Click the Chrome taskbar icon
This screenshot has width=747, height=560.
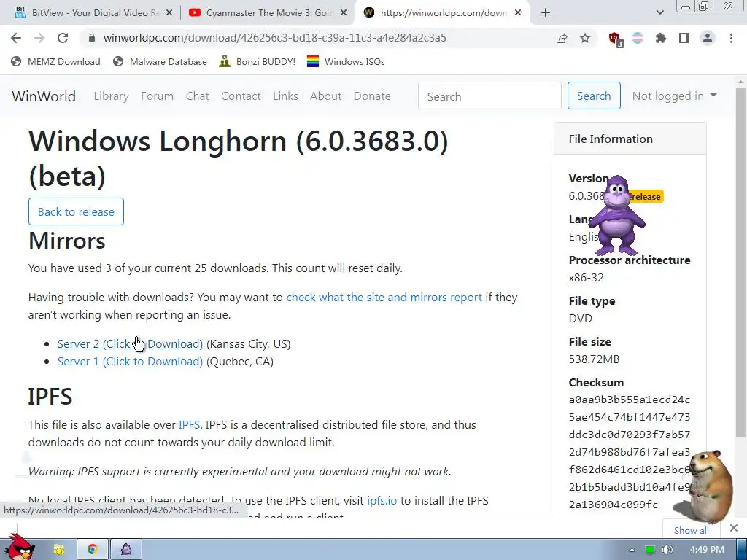[x=93, y=550]
